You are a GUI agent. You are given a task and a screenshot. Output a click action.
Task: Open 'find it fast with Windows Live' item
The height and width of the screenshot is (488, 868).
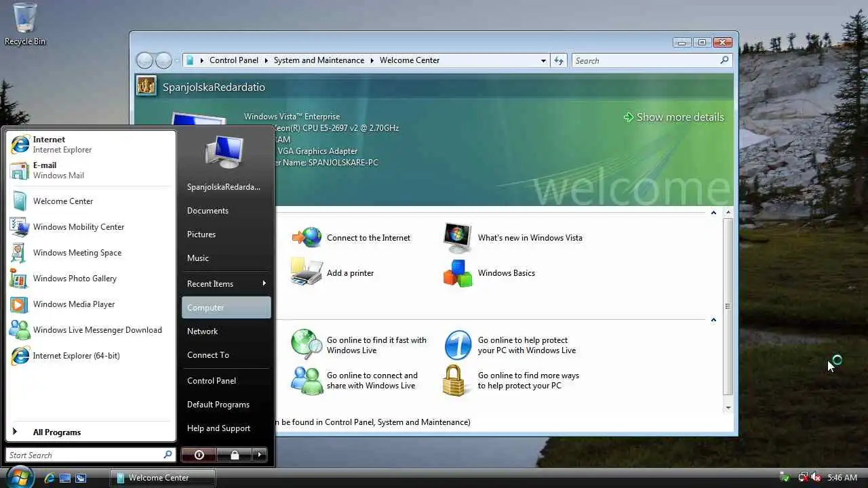(359, 345)
